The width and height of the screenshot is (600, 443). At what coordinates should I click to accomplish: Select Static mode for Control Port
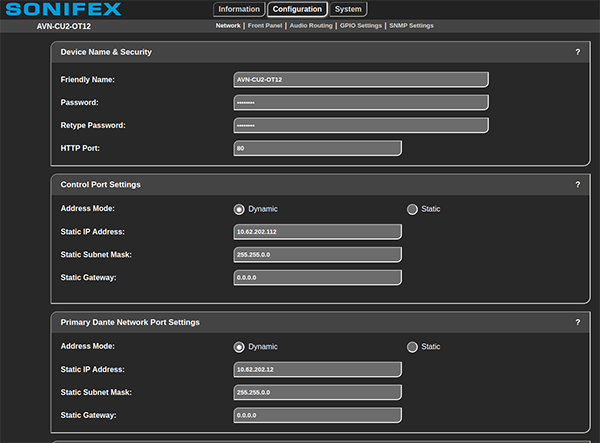click(x=412, y=209)
